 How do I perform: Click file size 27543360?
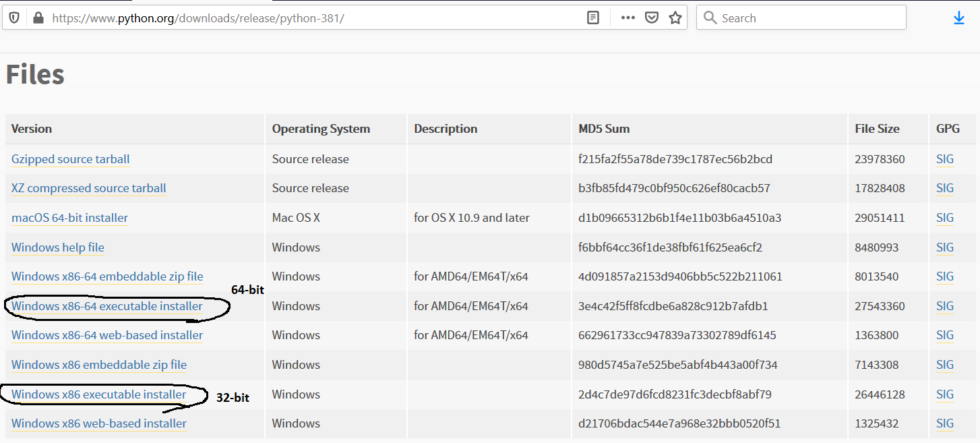[x=880, y=306]
